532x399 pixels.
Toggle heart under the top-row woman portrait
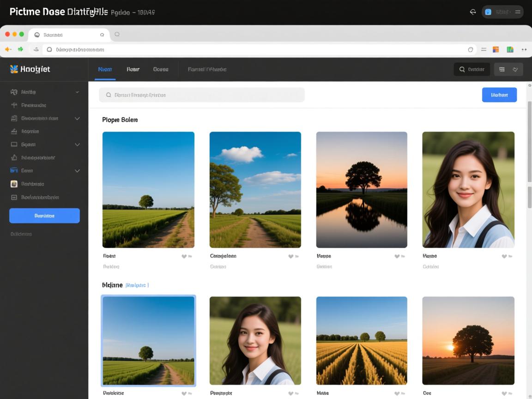pos(504,256)
